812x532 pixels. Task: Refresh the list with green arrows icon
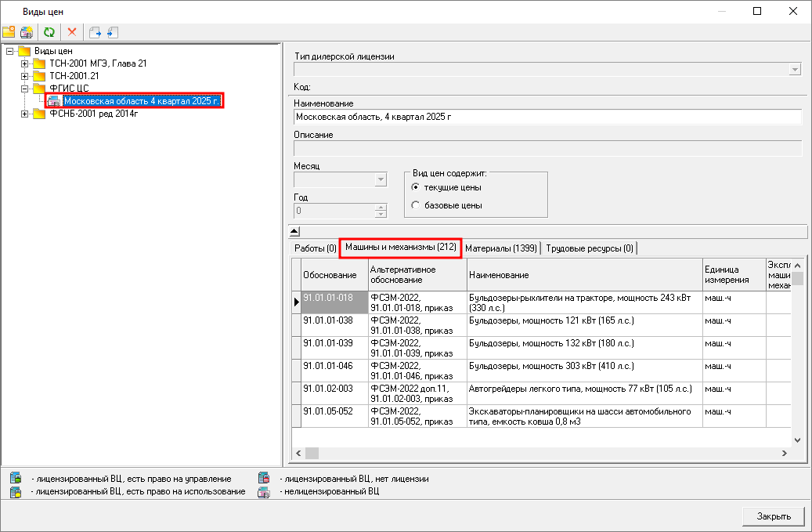[49, 32]
